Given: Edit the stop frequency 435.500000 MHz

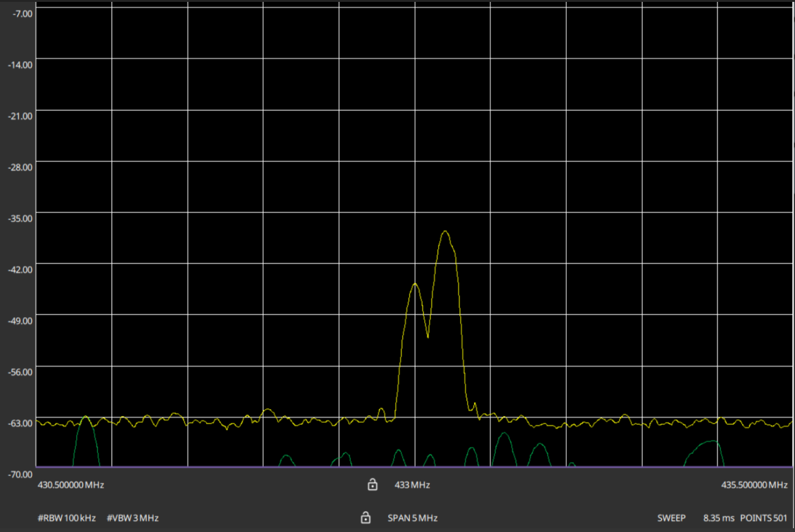Looking at the screenshot, I should pyautogui.click(x=754, y=485).
